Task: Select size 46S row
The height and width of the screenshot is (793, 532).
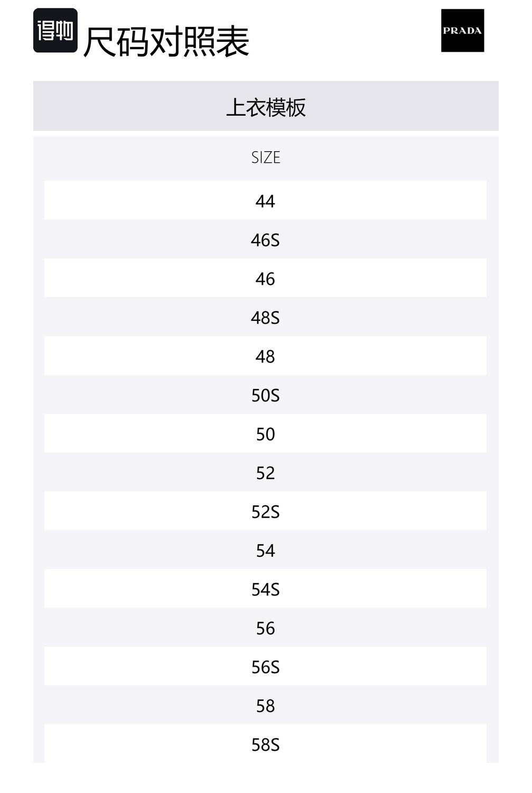Action: tap(265, 240)
